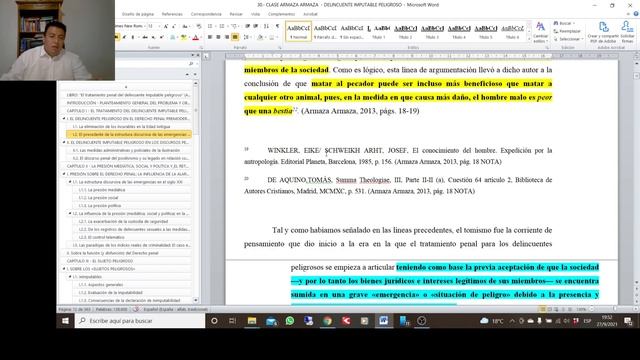The width and height of the screenshot is (640, 360).
Task: Click the Windows Start button
Action: (65, 321)
